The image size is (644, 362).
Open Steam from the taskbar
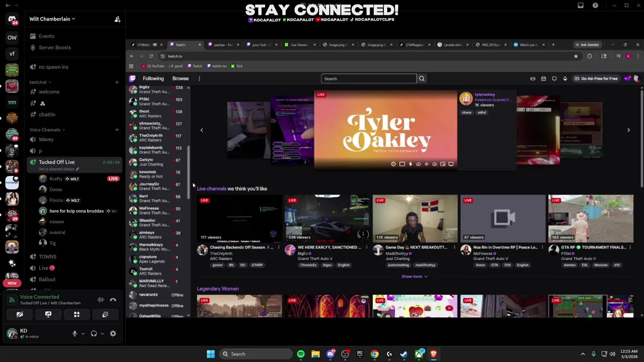[404, 354]
